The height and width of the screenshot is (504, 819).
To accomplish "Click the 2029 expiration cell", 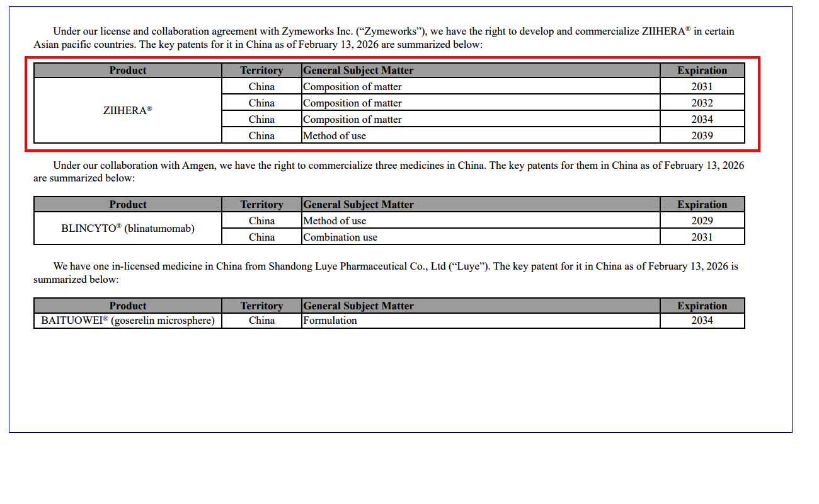I will pos(702,220).
